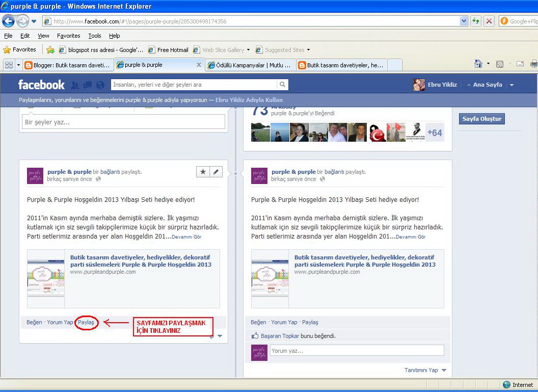Click the purple & purple avatar on the right post
Screen dimensions: 538x392
259,176
